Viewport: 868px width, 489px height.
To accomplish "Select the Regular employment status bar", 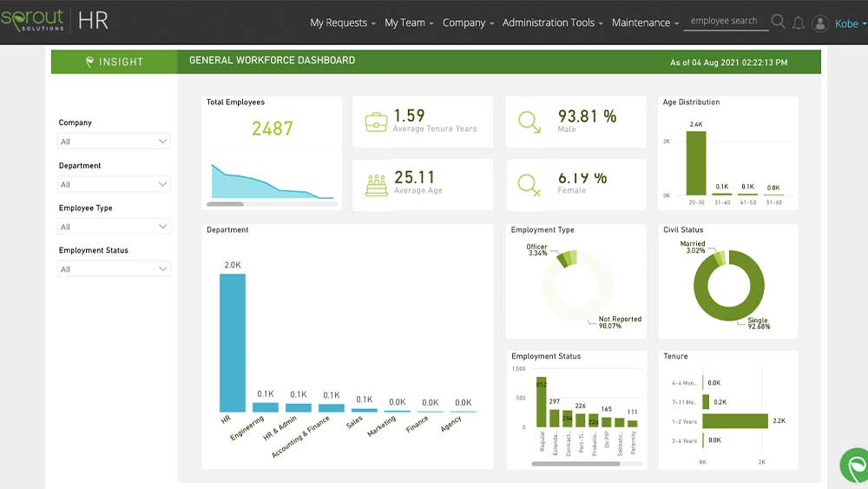I will [x=541, y=402].
